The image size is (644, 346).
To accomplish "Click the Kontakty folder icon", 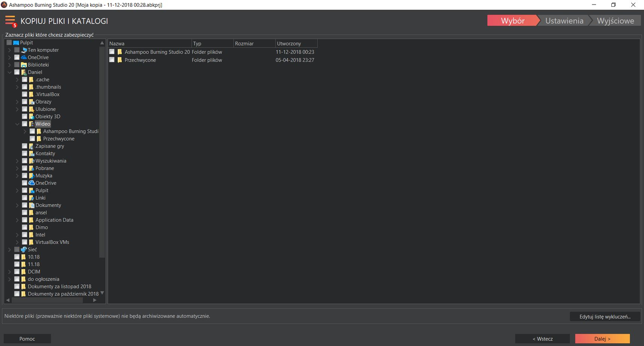I will [x=32, y=154].
